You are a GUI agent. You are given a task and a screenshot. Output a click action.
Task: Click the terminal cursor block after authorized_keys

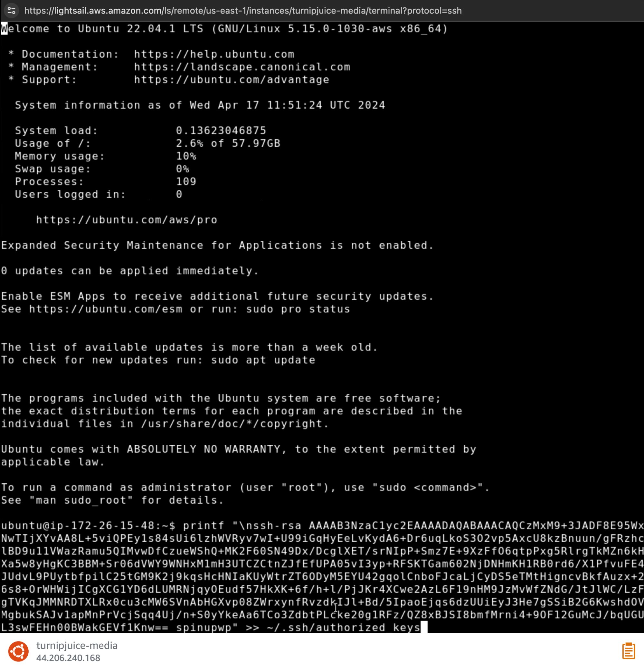[x=424, y=627]
